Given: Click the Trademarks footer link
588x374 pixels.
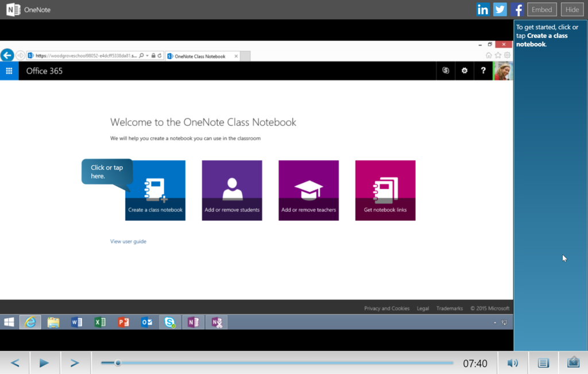Looking at the screenshot, I should (449, 309).
